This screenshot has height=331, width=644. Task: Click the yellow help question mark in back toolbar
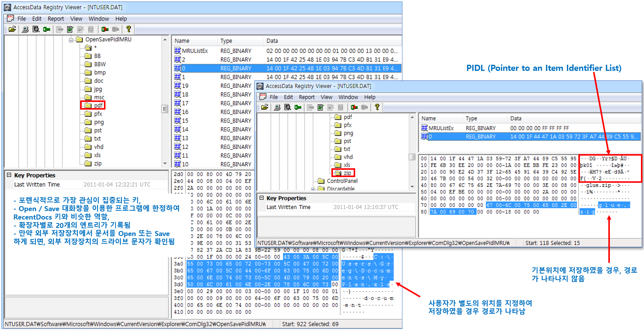coord(128,29)
